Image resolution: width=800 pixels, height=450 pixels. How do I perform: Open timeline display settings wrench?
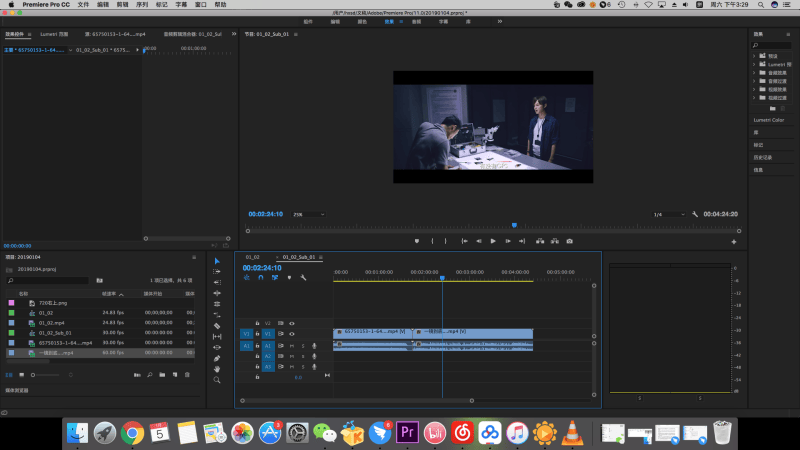302,278
